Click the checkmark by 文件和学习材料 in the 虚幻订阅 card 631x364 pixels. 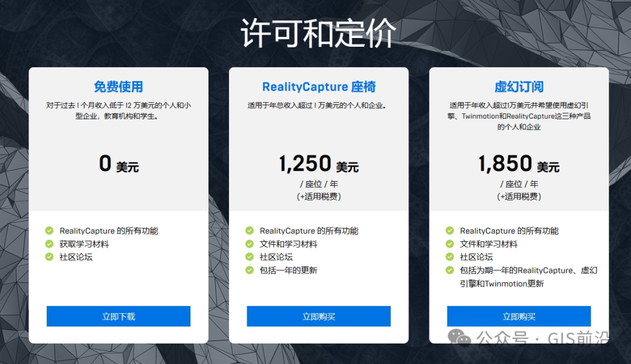[449, 244]
